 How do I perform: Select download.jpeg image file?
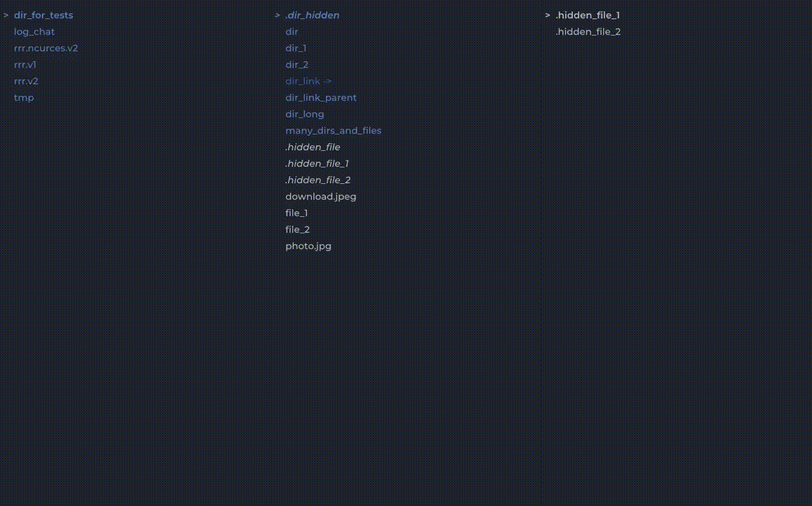320,197
